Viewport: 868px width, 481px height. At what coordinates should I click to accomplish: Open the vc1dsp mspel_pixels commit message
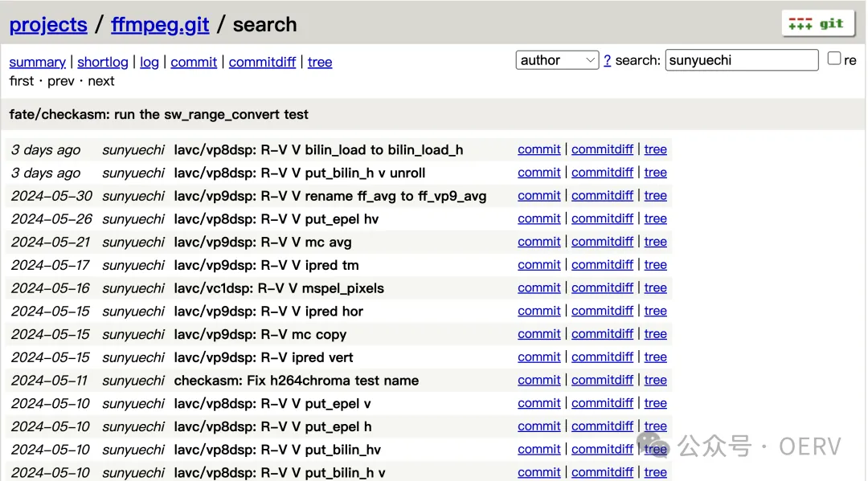279,288
